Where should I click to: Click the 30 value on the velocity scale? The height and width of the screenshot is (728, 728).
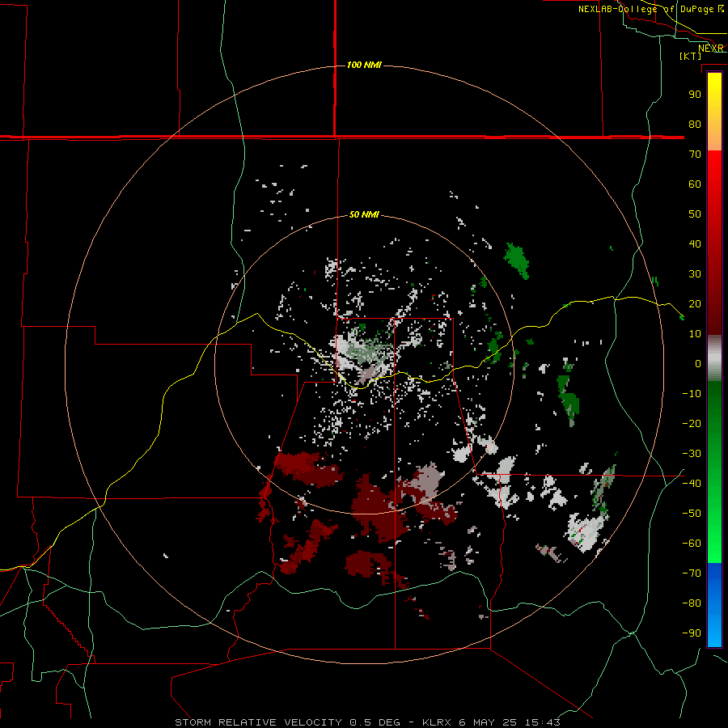point(695,274)
